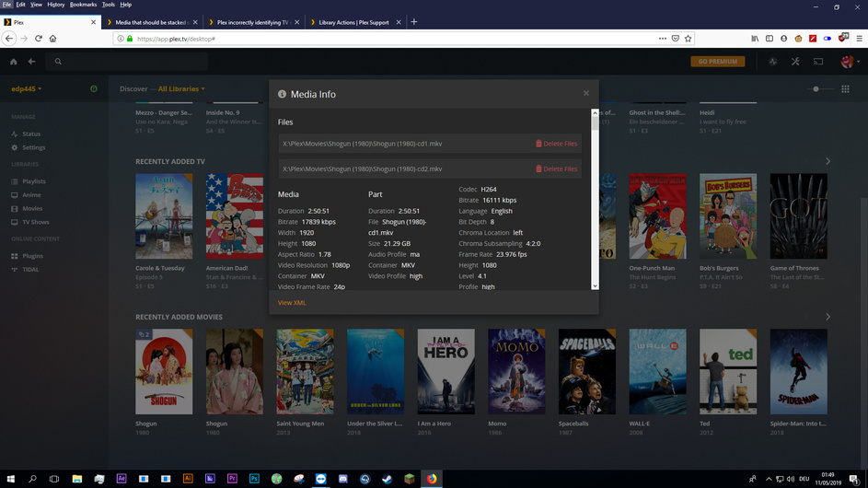Click the Plex cast to player icon
The height and width of the screenshot is (488, 868).
[x=818, y=62]
